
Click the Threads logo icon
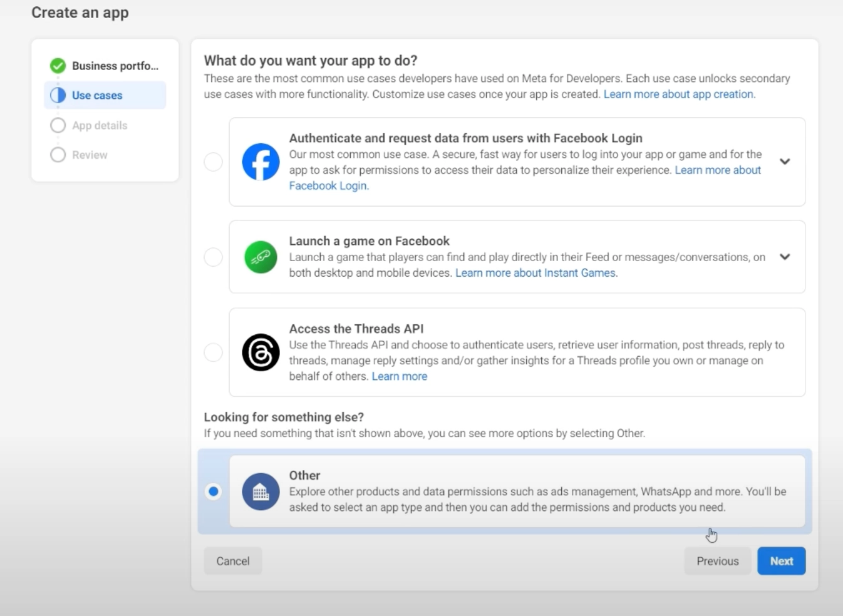pyautogui.click(x=261, y=352)
